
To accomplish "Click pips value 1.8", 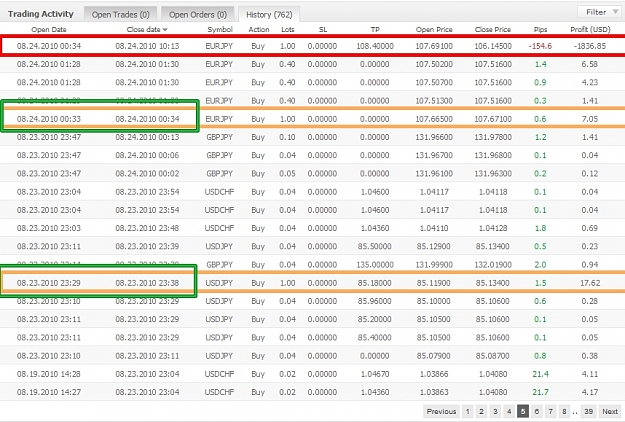I will point(540,228).
